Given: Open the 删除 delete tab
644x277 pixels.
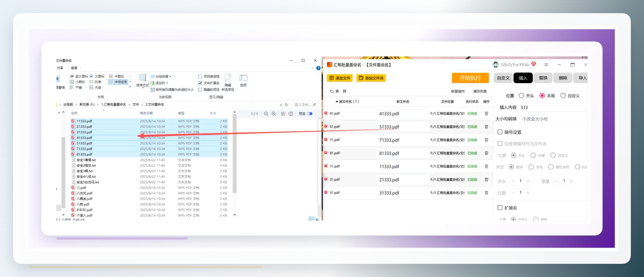Looking at the screenshot, I should coord(563,78).
